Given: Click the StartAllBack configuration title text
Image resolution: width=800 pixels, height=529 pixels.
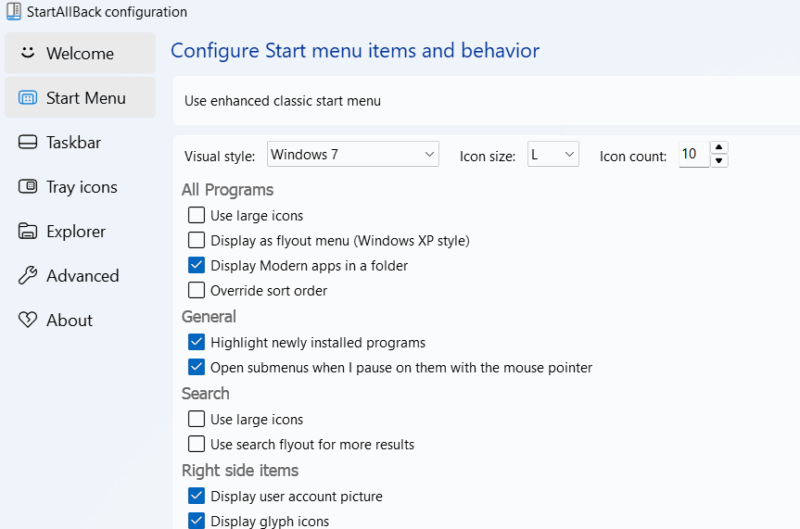Looking at the screenshot, I should pyautogui.click(x=107, y=12).
